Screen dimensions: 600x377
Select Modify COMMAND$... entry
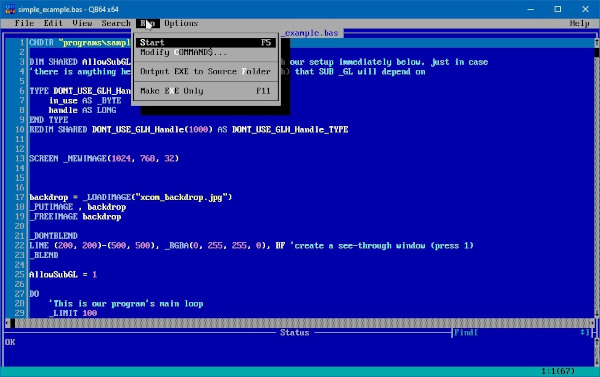[x=205, y=52]
